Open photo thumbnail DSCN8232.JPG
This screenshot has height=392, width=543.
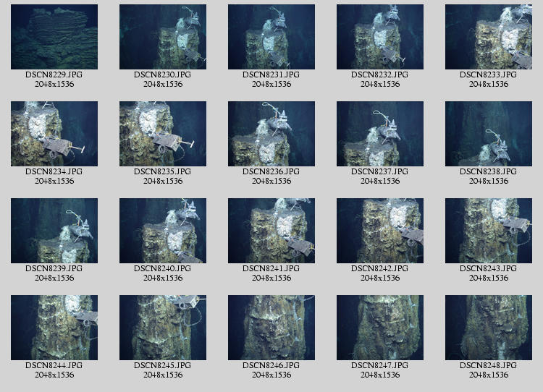pos(380,37)
